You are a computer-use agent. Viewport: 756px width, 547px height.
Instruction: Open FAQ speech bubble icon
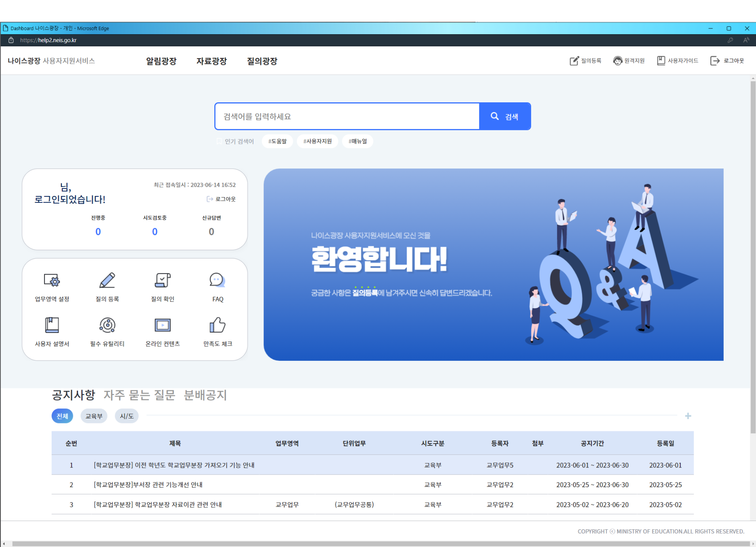click(217, 280)
